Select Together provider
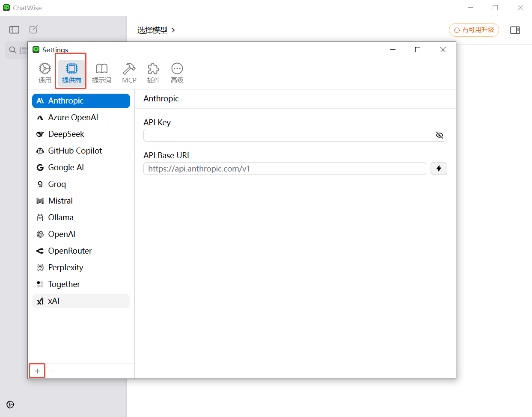The image size is (532, 417). 81,284
